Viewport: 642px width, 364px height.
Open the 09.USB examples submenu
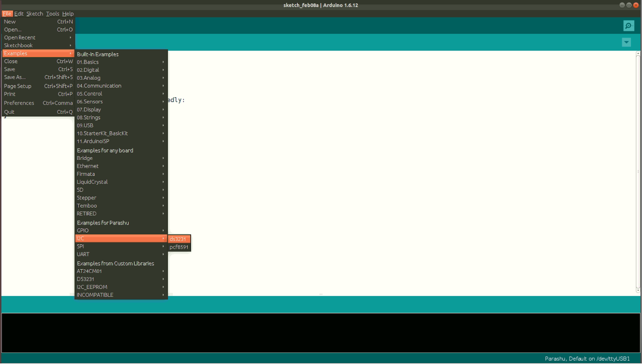[x=121, y=125]
